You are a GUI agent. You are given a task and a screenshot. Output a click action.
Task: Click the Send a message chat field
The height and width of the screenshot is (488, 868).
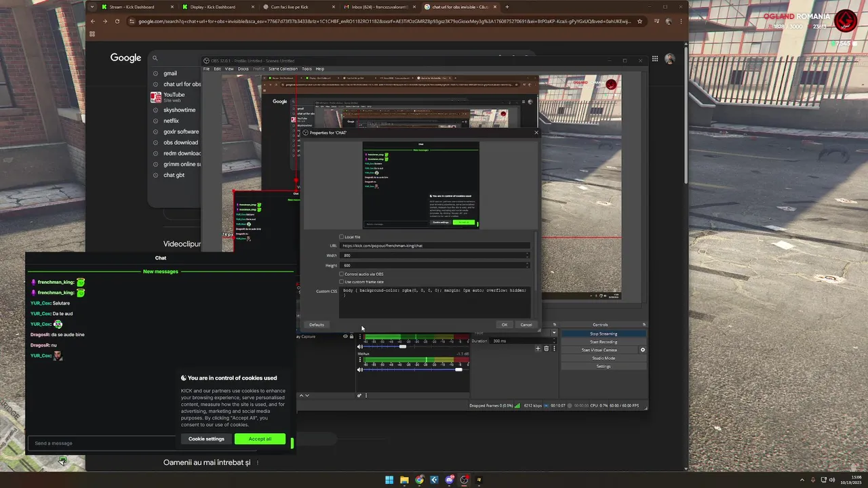click(102, 443)
